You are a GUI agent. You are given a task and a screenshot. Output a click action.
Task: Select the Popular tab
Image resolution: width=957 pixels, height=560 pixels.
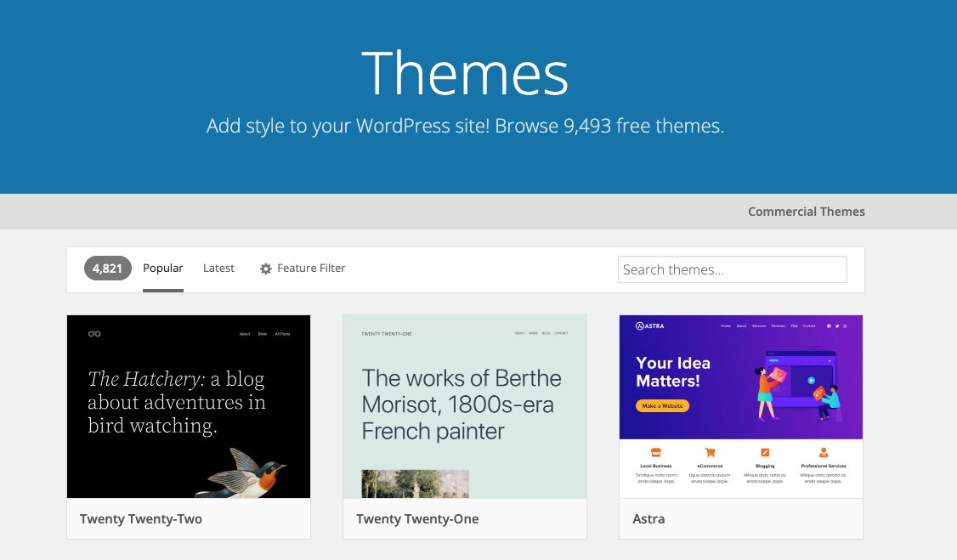pyautogui.click(x=162, y=268)
